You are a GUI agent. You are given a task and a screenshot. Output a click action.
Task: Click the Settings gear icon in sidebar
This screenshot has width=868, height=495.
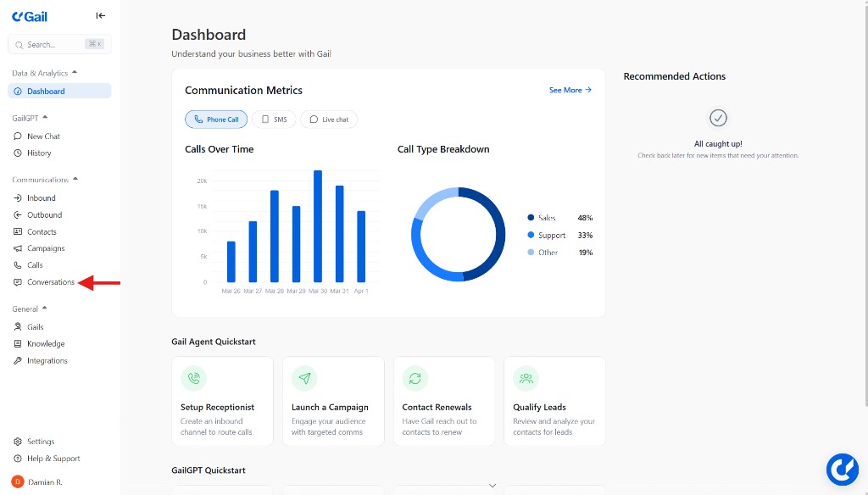point(18,442)
